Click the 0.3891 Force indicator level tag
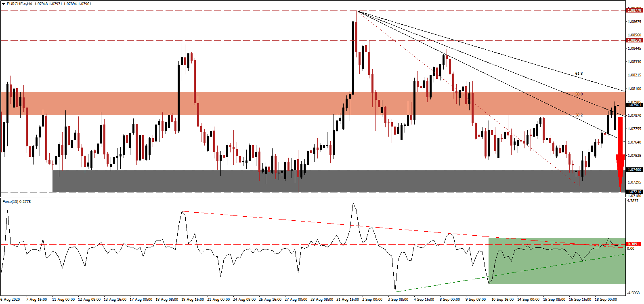Image resolution: width=644 pixels, height=304 pixels. (x=633, y=244)
